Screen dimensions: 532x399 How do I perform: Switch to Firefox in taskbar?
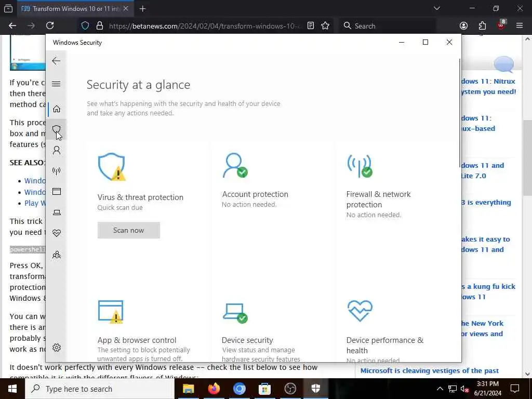214,389
